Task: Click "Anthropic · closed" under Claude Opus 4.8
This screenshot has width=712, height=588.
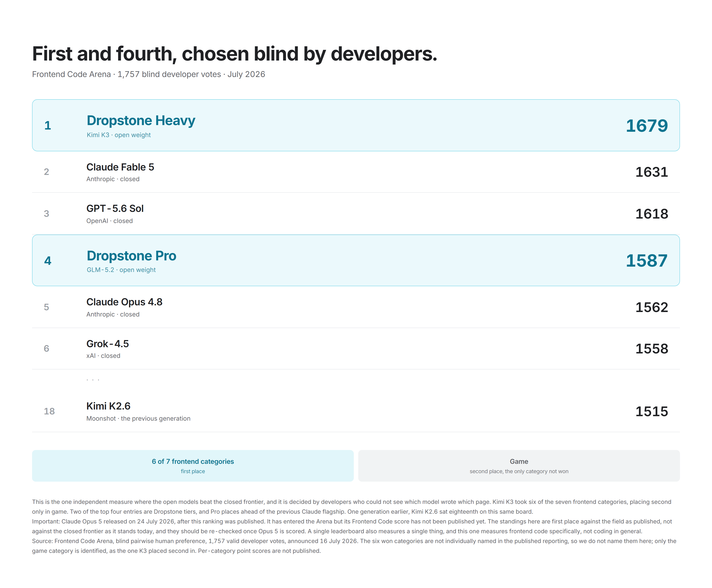Action: (113, 314)
